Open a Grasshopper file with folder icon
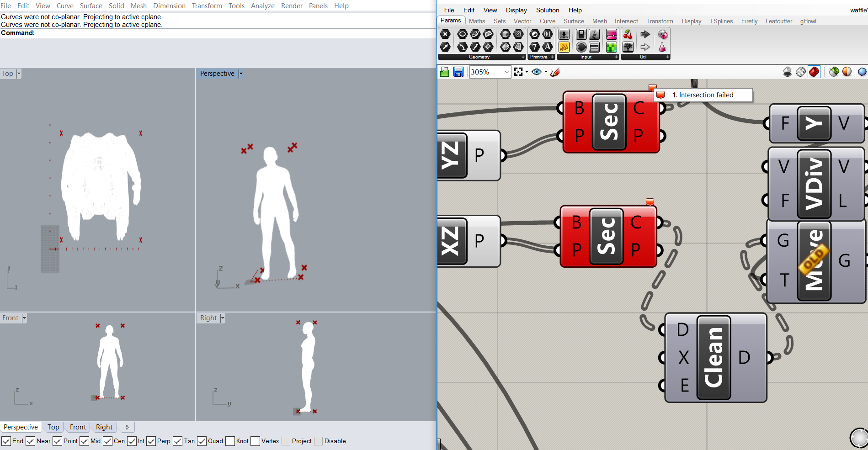 click(x=444, y=72)
